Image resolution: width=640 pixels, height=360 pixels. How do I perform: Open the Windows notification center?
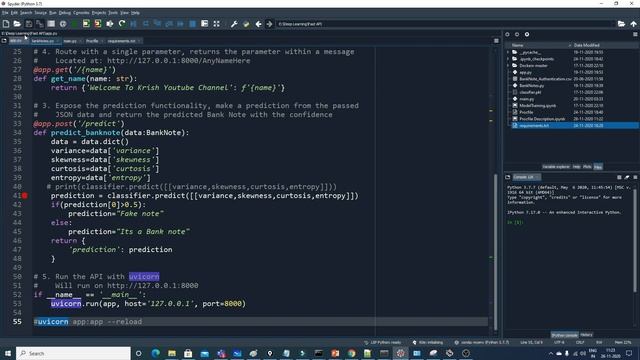point(629,353)
